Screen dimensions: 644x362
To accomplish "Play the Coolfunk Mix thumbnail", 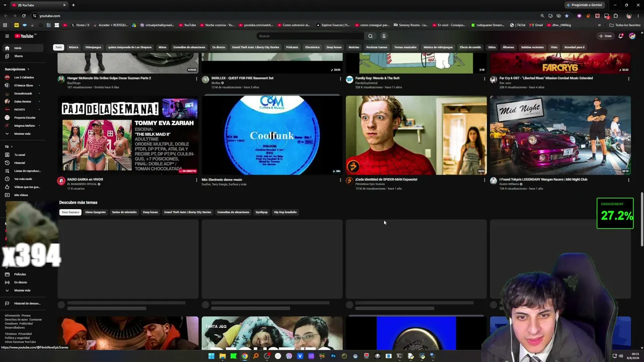I will (272, 135).
